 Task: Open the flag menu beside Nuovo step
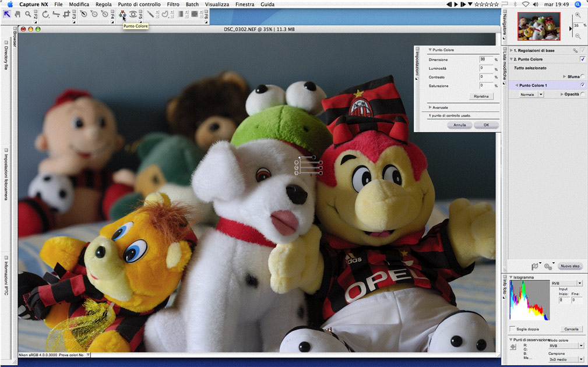click(535, 266)
